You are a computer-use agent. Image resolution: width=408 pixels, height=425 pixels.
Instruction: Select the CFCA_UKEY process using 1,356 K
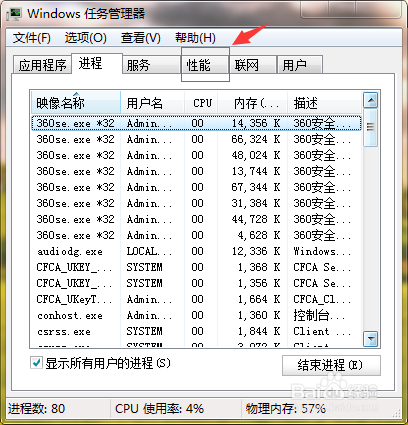click(x=196, y=283)
